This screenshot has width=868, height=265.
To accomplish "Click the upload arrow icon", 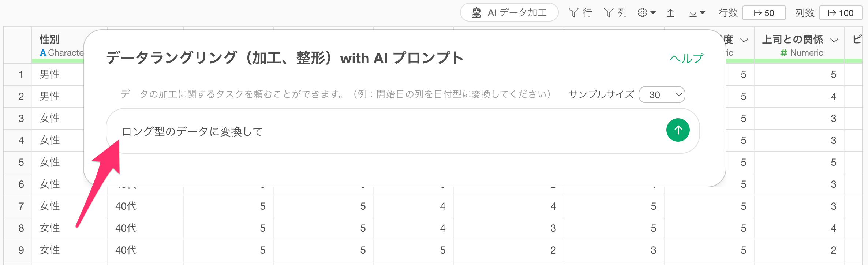I will (x=670, y=13).
